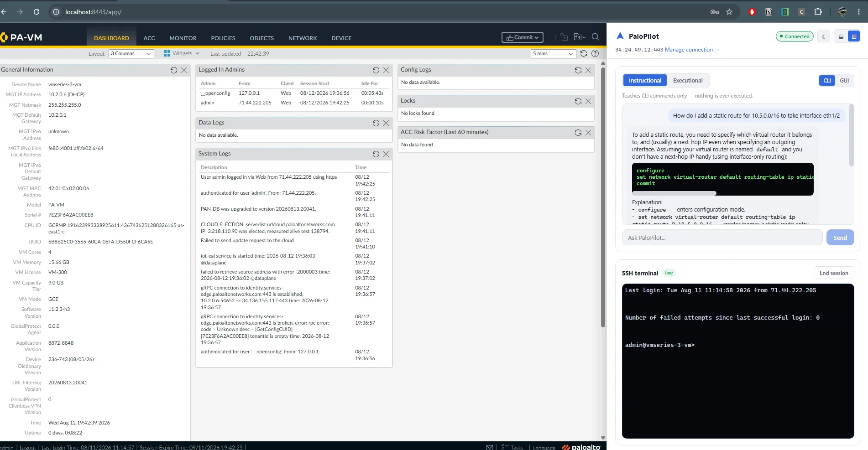Image resolution: width=868 pixels, height=450 pixels.
Task: Toggle dark mode with the moon icon
Action: 824,36
